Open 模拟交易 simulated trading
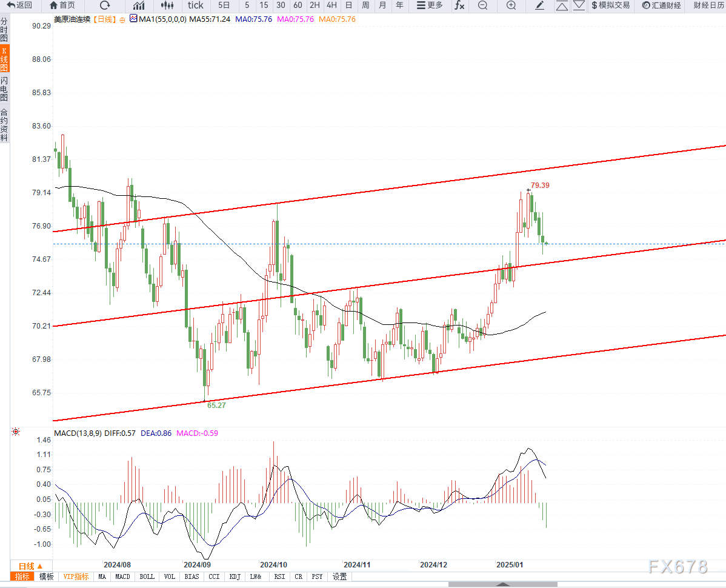 pos(610,5)
